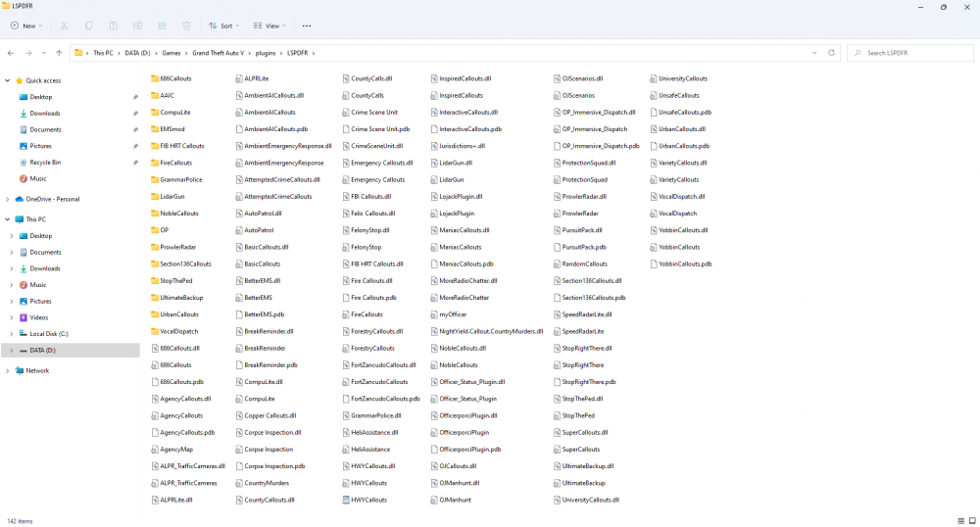Select the Corpse Inspection.pdb file
980x527 pixels.
270,466
